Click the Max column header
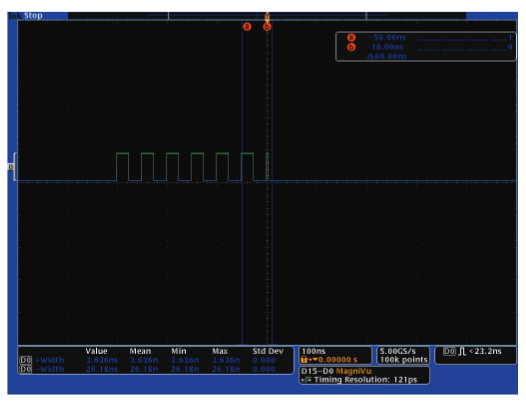Image resolution: width=526 pixels, height=402 pixels. [x=220, y=351]
